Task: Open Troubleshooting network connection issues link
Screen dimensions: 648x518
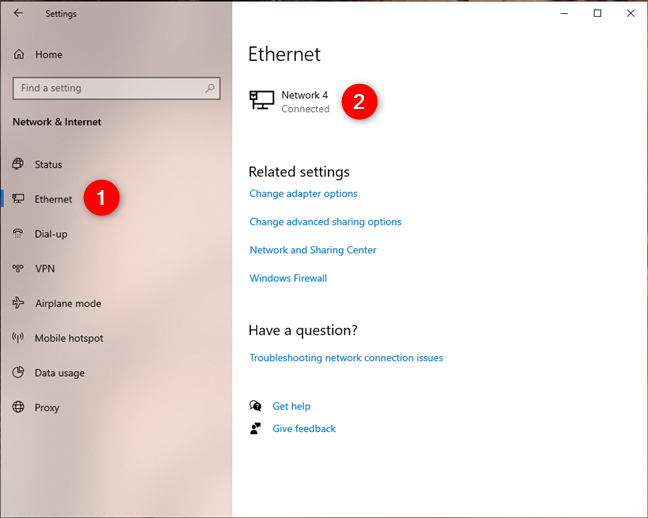Action: [346, 358]
